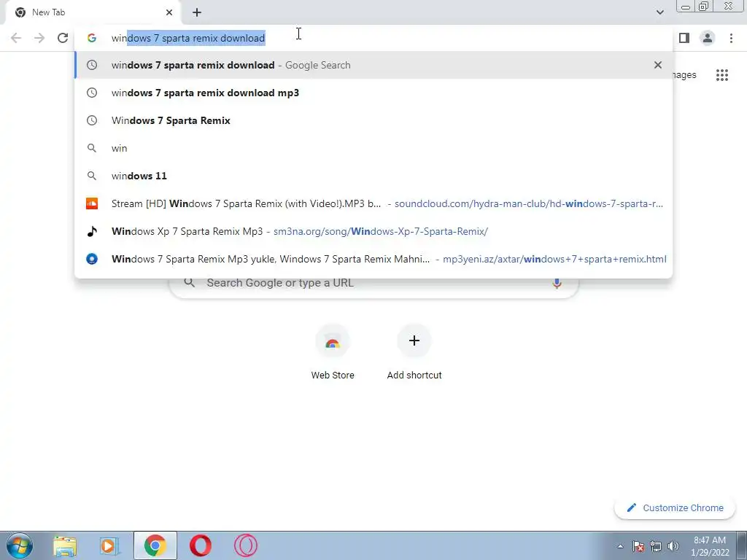Click the browser forward arrow
The width and height of the screenshot is (747, 560).
pyautogui.click(x=39, y=38)
